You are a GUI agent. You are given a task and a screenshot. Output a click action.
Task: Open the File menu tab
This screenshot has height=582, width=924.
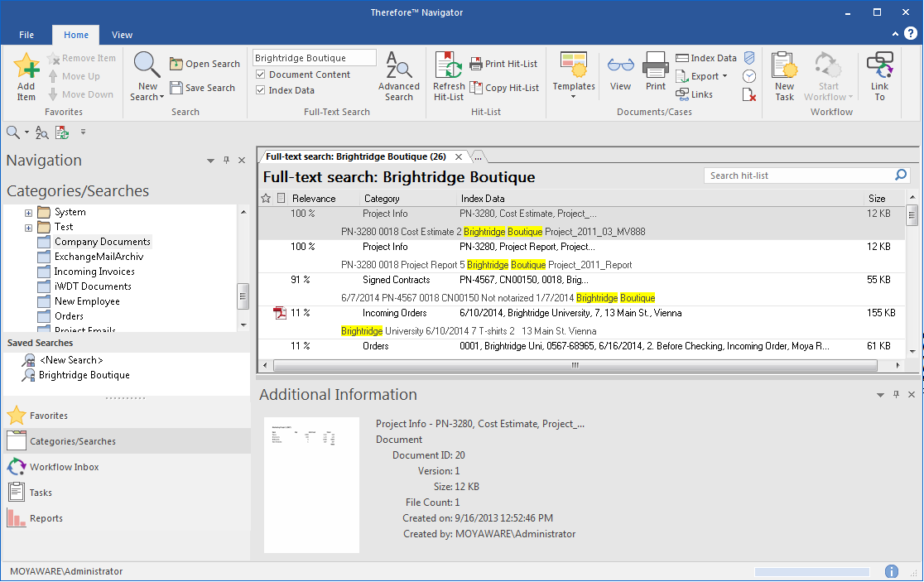click(26, 35)
